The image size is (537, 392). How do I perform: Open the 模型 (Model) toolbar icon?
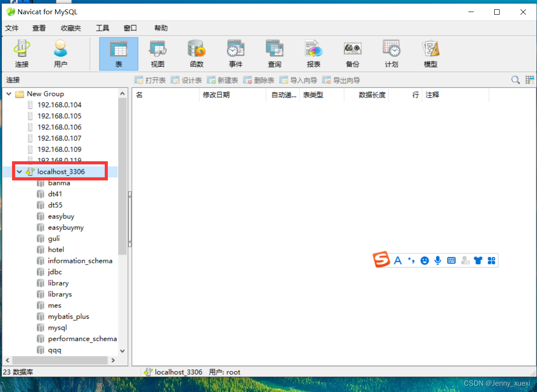point(430,54)
